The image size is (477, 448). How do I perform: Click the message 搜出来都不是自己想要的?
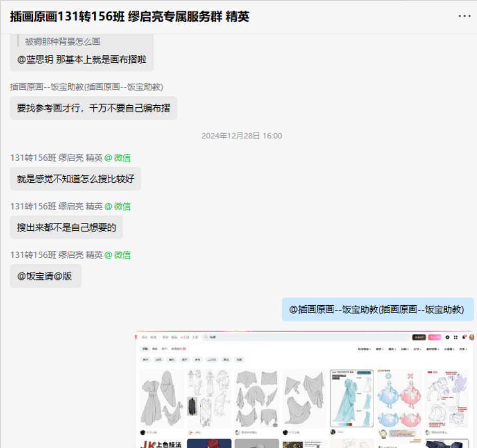(x=67, y=228)
